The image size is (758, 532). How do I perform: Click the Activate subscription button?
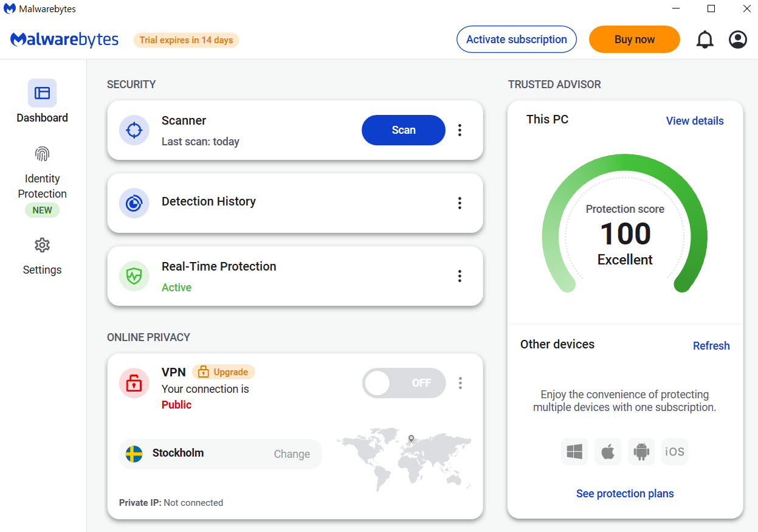point(517,40)
